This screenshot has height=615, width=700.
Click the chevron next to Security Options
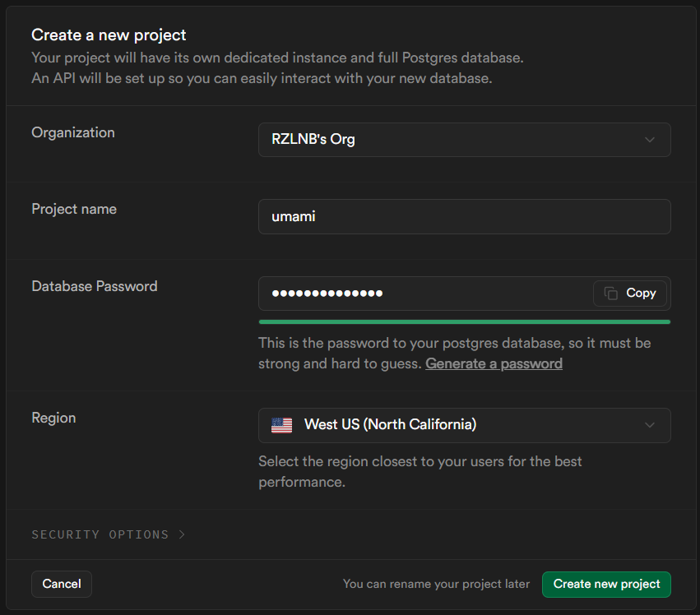tap(182, 534)
